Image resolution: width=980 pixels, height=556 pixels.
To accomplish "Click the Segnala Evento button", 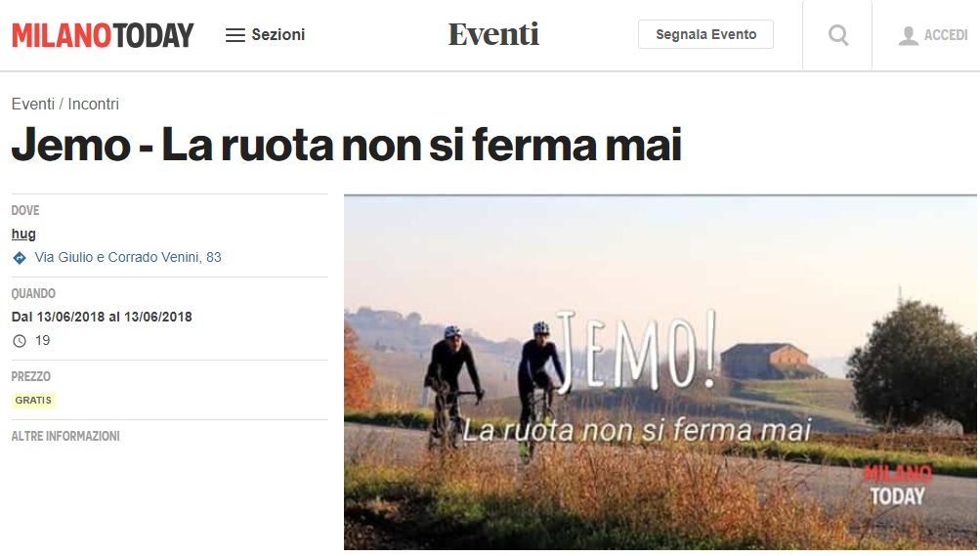I will [705, 34].
